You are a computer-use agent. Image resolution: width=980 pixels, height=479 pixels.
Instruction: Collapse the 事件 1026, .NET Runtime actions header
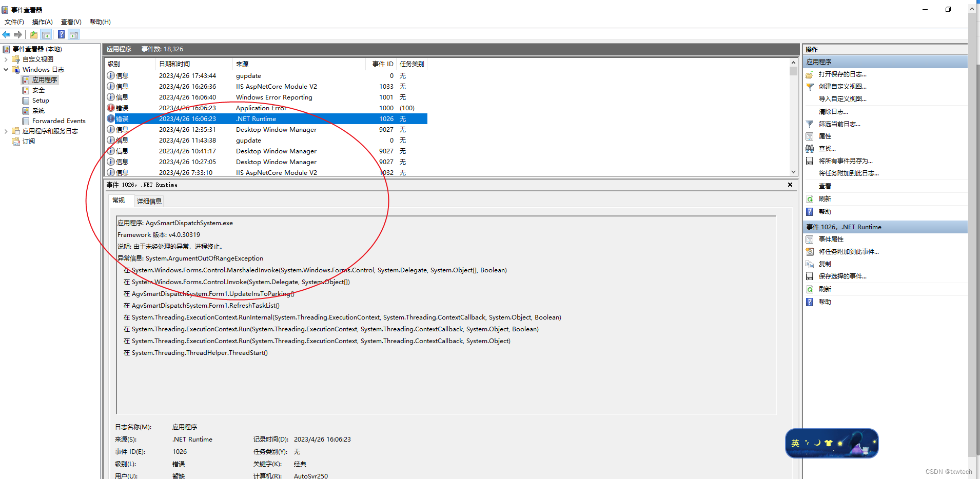(885, 227)
